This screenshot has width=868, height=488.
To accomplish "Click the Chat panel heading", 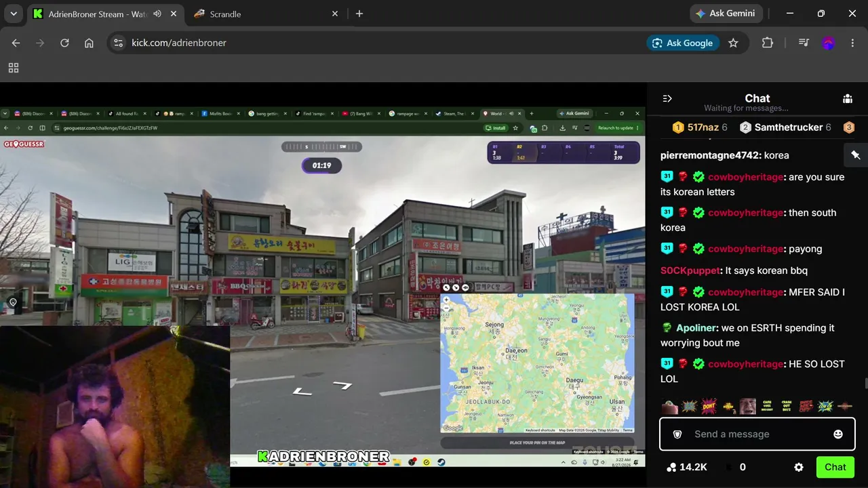I will [757, 98].
